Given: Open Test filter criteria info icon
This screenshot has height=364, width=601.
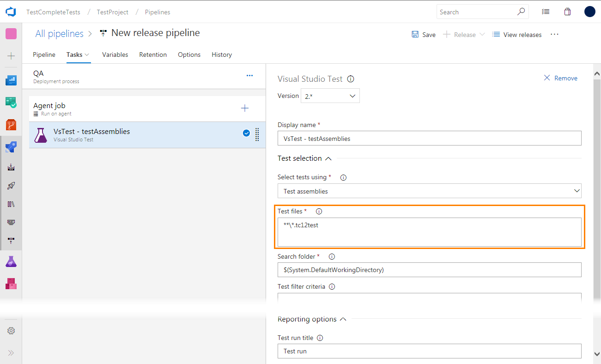Looking at the screenshot, I should pos(332,287).
